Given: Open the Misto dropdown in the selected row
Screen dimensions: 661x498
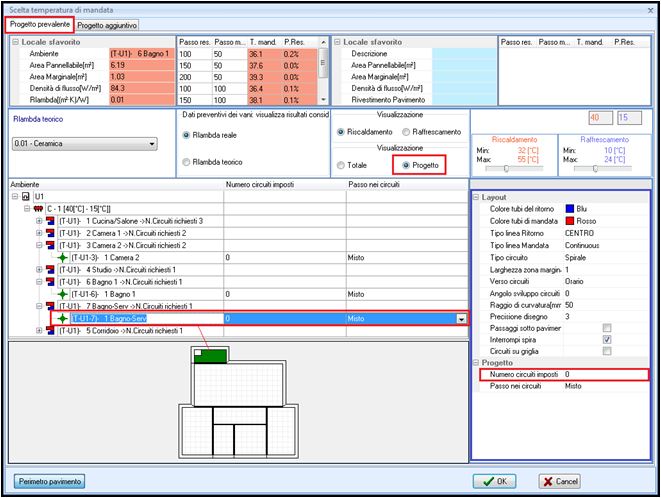Looking at the screenshot, I should click(x=460, y=318).
